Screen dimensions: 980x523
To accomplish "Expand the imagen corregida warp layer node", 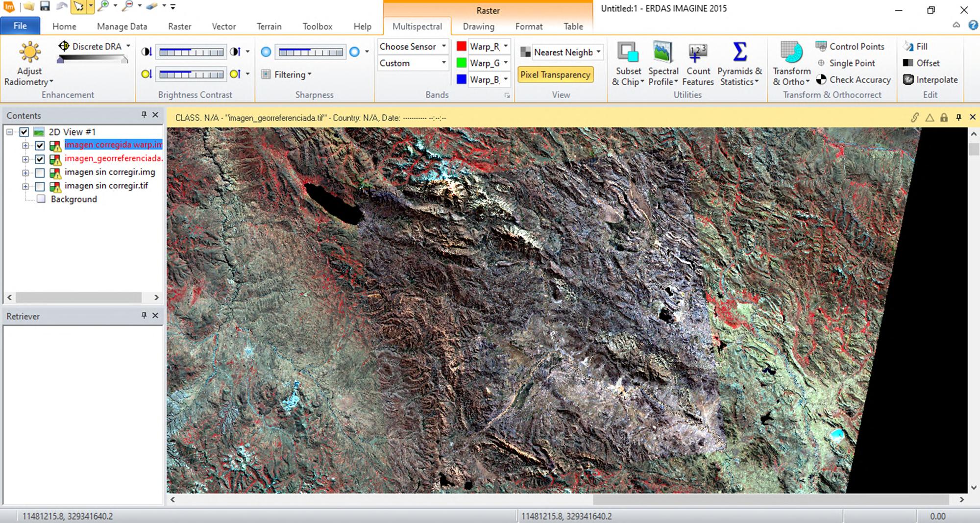I will tap(25, 146).
